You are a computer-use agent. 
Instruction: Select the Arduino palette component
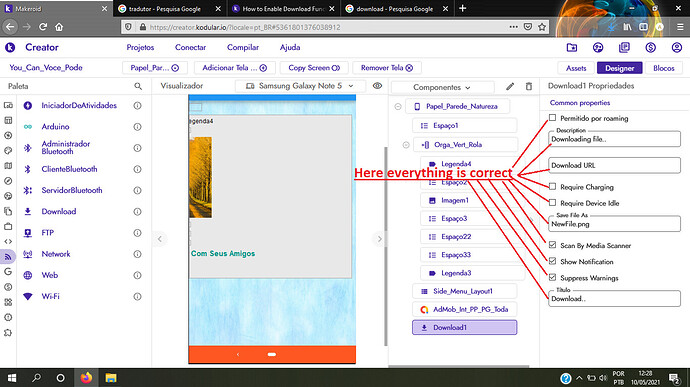coord(55,127)
